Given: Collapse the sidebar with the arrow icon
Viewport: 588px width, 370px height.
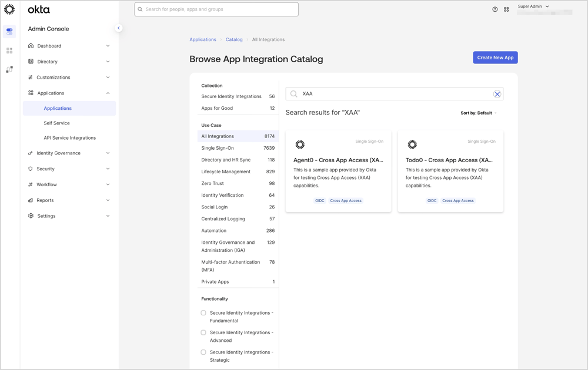Looking at the screenshot, I should pyautogui.click(x=118, y=28).
